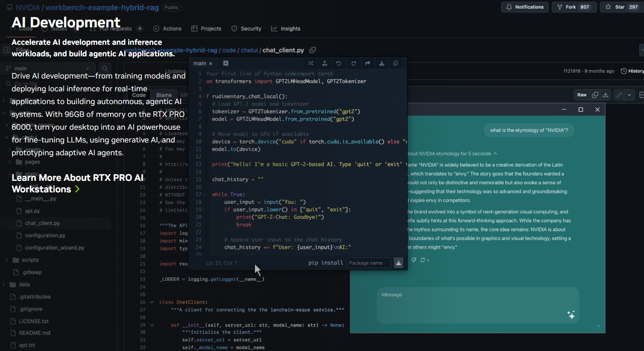Click the pencil edit file icon
Screen dimensions: 644x351
(x=619, y=95)
